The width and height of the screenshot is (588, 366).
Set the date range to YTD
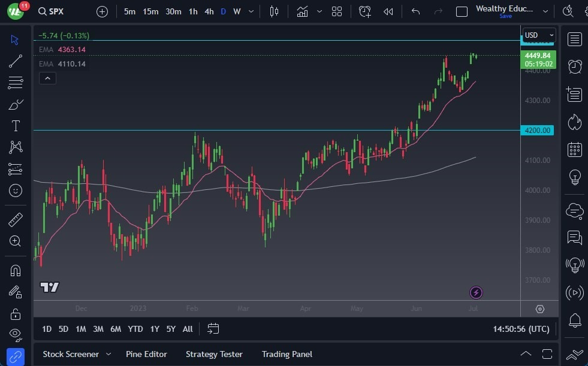pos(135,329)
